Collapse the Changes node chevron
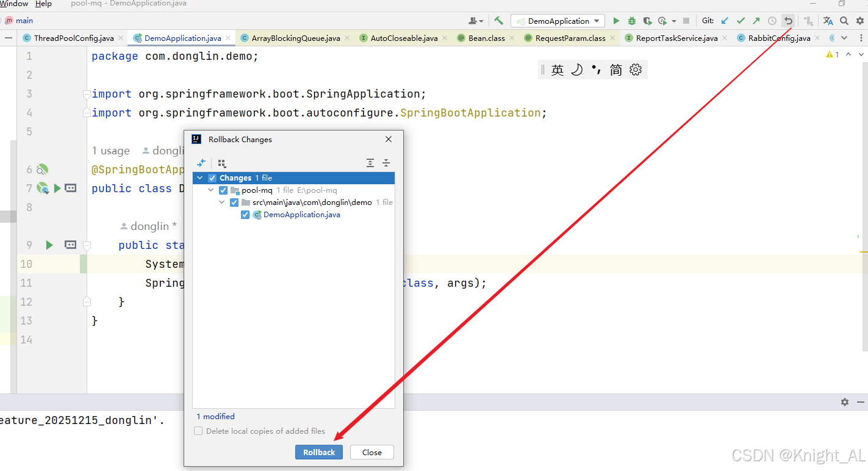Screen dimensions: 868x471 (200, 178)
